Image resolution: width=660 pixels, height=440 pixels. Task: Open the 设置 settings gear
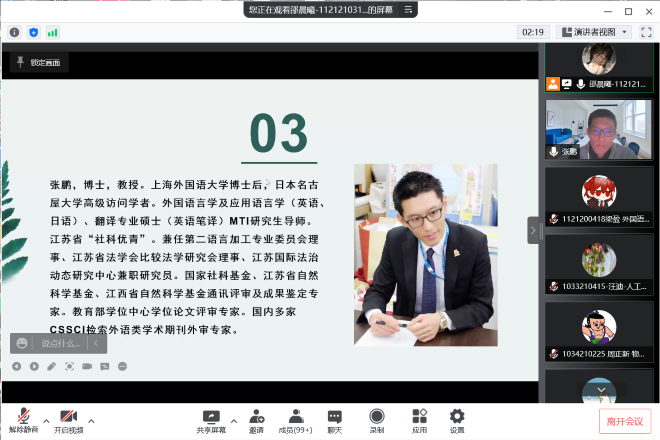tap(456, 417)
